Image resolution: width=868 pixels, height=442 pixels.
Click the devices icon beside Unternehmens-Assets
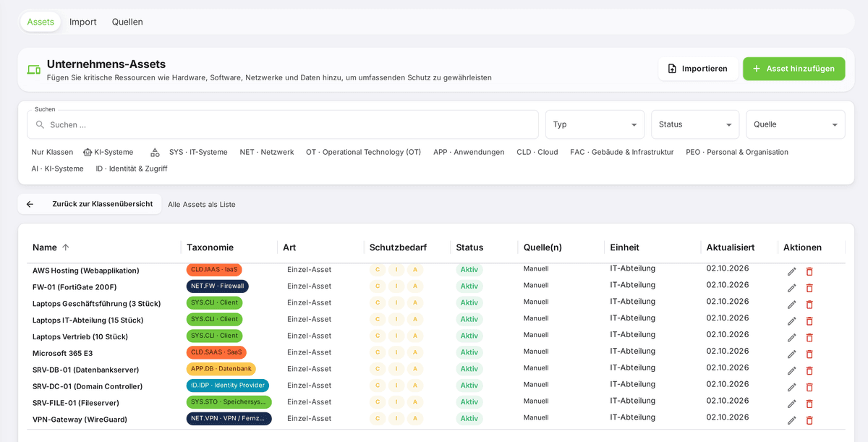tap(33, 70)
